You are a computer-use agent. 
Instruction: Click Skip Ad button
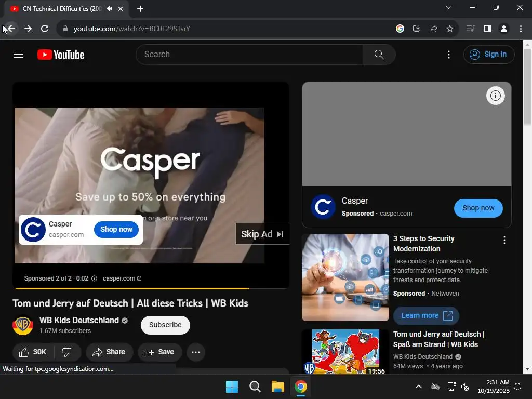262,234
